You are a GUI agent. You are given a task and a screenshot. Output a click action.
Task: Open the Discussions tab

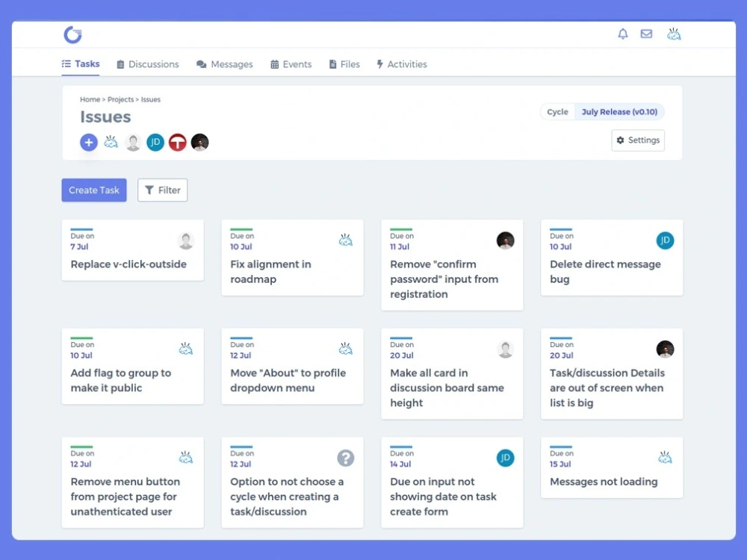[x=148, y=64]
